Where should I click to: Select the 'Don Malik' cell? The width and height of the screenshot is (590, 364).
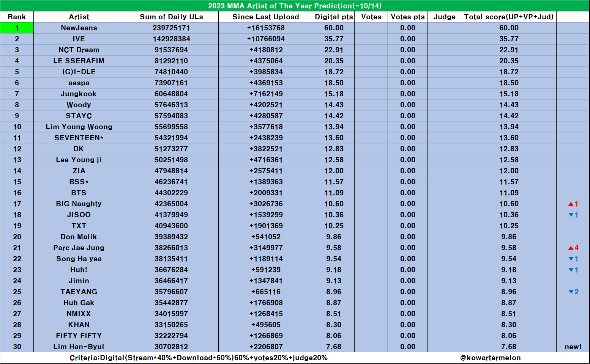[79, 237]
